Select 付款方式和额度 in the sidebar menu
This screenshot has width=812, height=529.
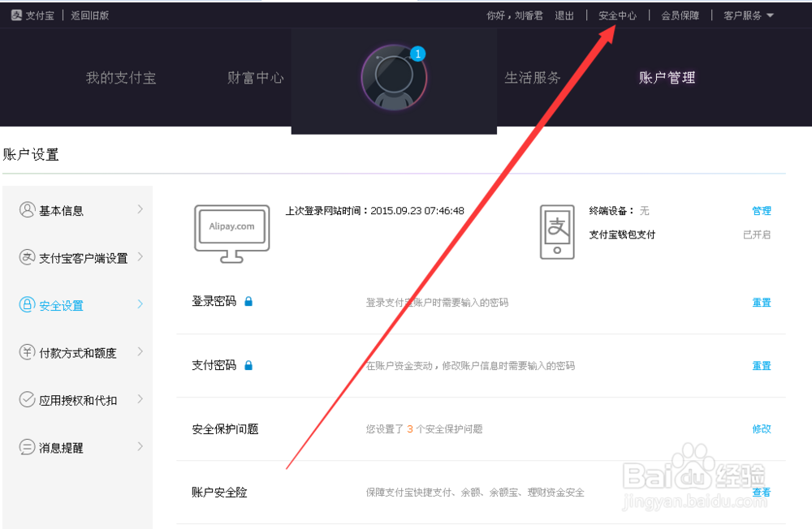78,352
